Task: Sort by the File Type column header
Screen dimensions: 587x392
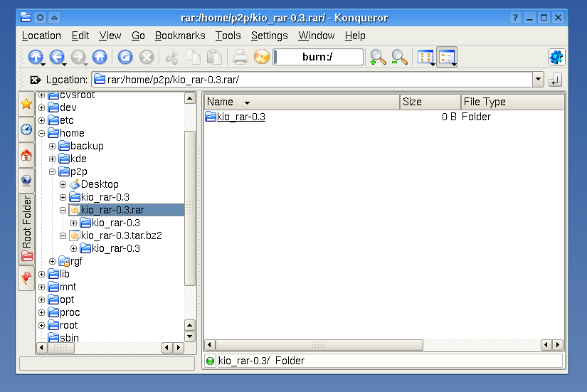Action: tap(512, 102)
